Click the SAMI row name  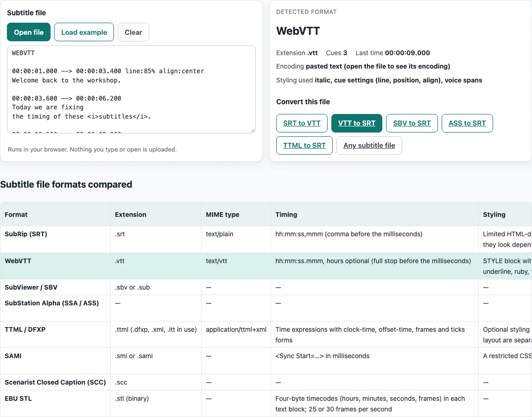coord(13,356)
